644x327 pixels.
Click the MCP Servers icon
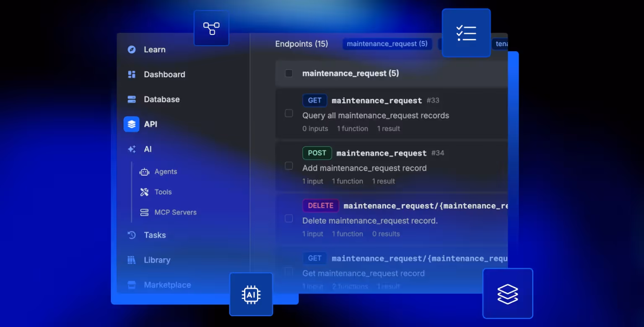[x=144, y=212]
